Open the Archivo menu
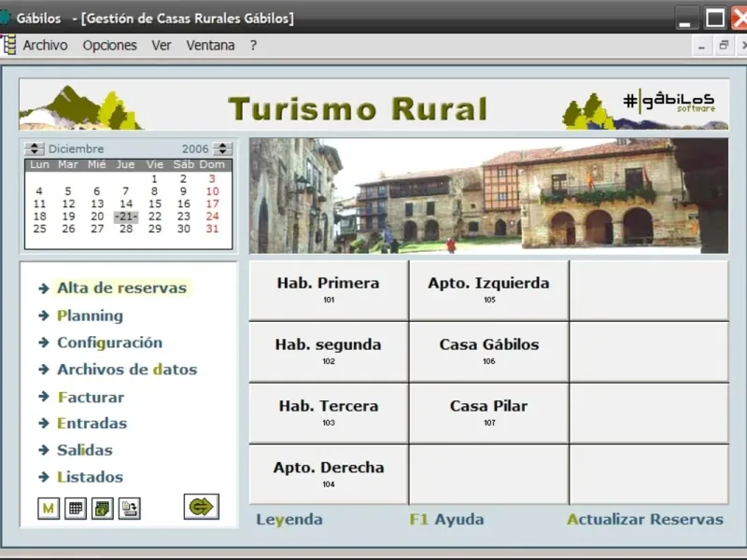Image resolution: width=747 pixels, height=560 pixels. tap(45, 45)
